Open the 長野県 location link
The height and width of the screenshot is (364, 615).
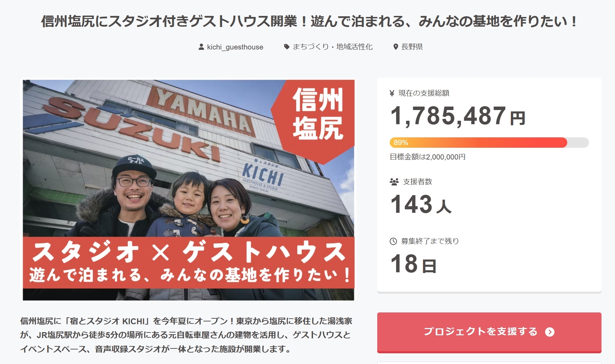click(x=412, y=47)
